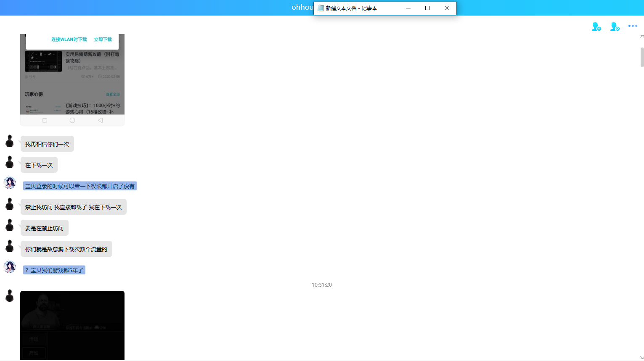Click 连接WLAN时下载 in phone screenshot
The width and height of the screenshot is (644, 361).
[x=69, y=40]
